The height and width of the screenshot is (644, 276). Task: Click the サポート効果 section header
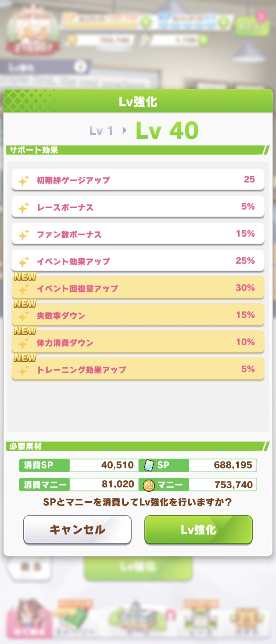pos(34,150)
